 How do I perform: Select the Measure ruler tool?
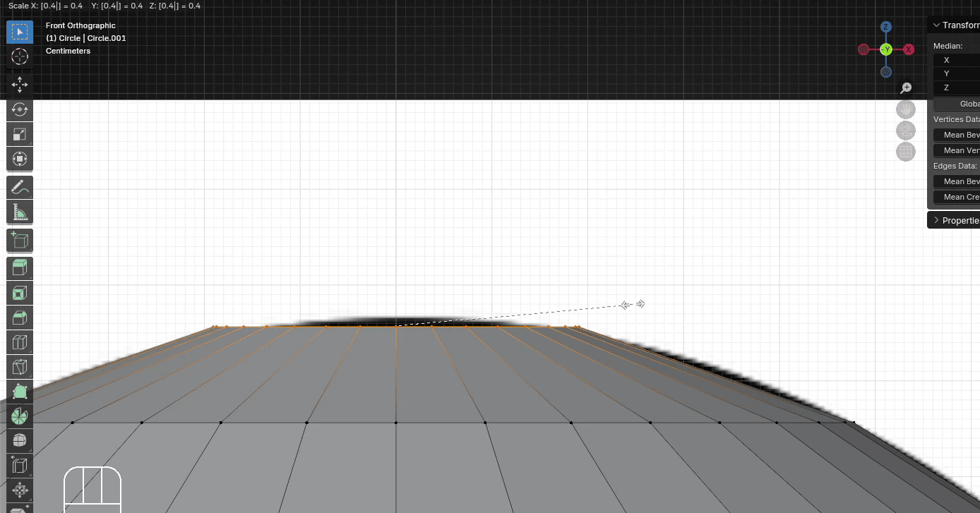point(20,212)
